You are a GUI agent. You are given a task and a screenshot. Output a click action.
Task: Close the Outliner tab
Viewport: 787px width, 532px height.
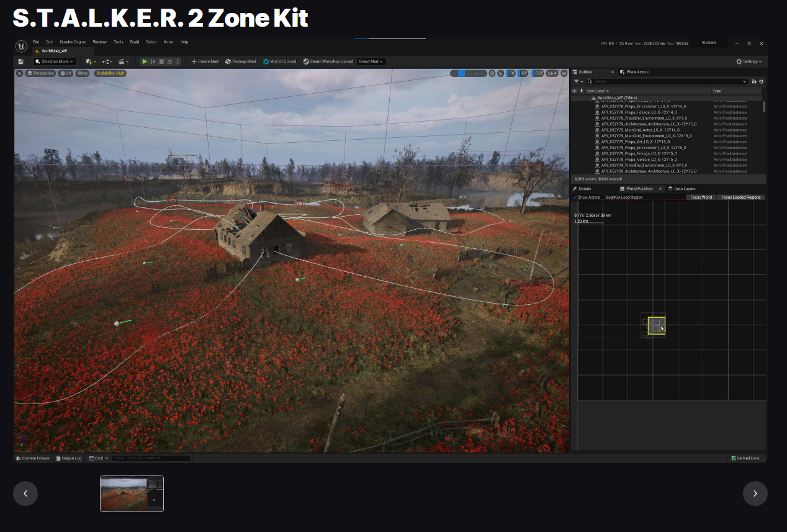[x=613, y=72]
